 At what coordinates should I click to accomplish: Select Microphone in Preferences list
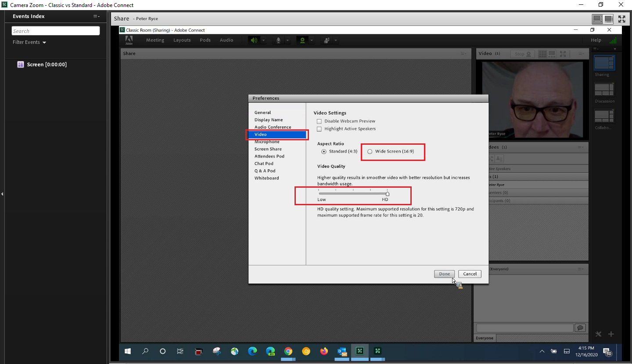[x=267, y=142]
